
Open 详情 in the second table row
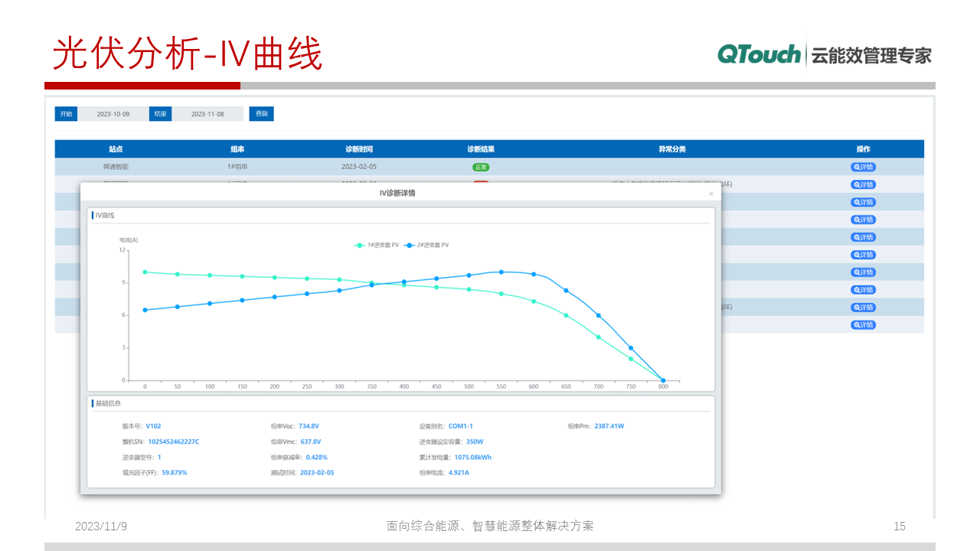(x=863, y=184)
